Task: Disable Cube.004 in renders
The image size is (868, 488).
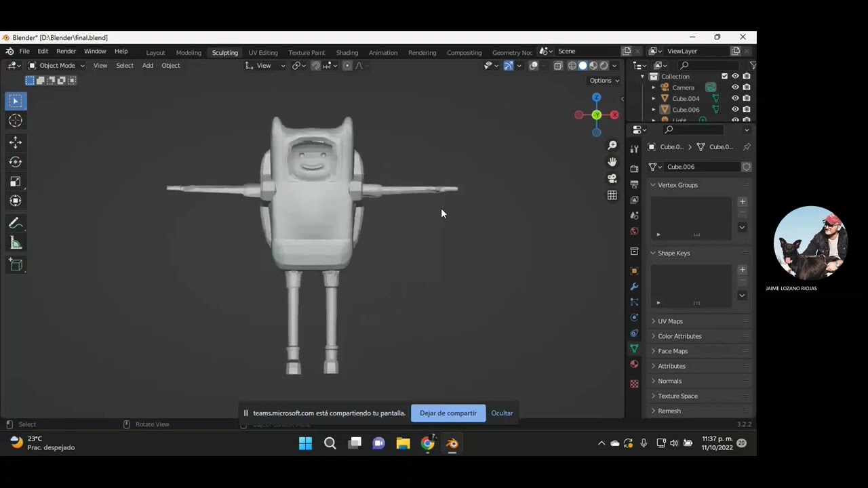Action: [746, 98]
